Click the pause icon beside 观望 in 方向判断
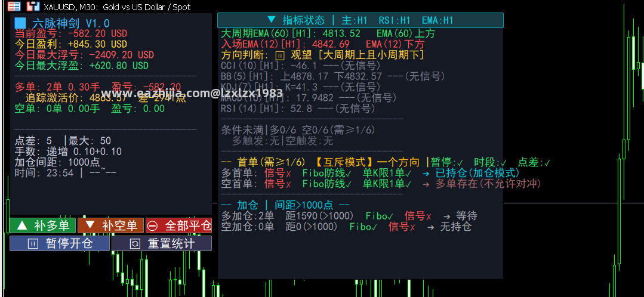 point(280,55)
